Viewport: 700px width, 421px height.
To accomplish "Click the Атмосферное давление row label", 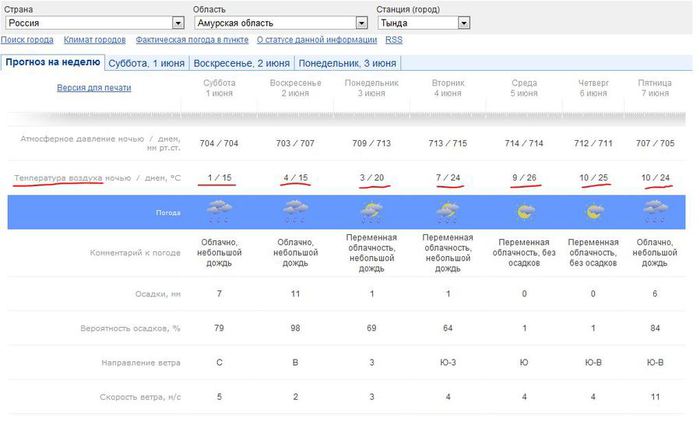I will (x=100, y=143).
